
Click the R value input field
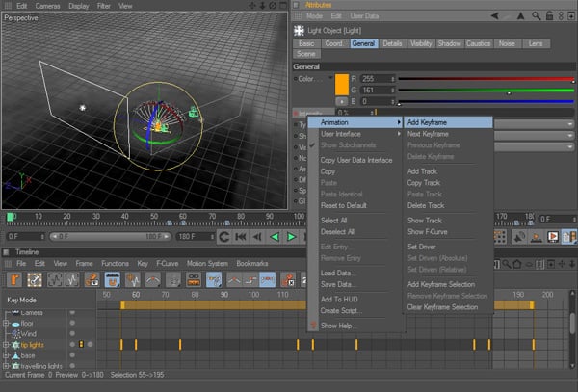pos(376,78)
